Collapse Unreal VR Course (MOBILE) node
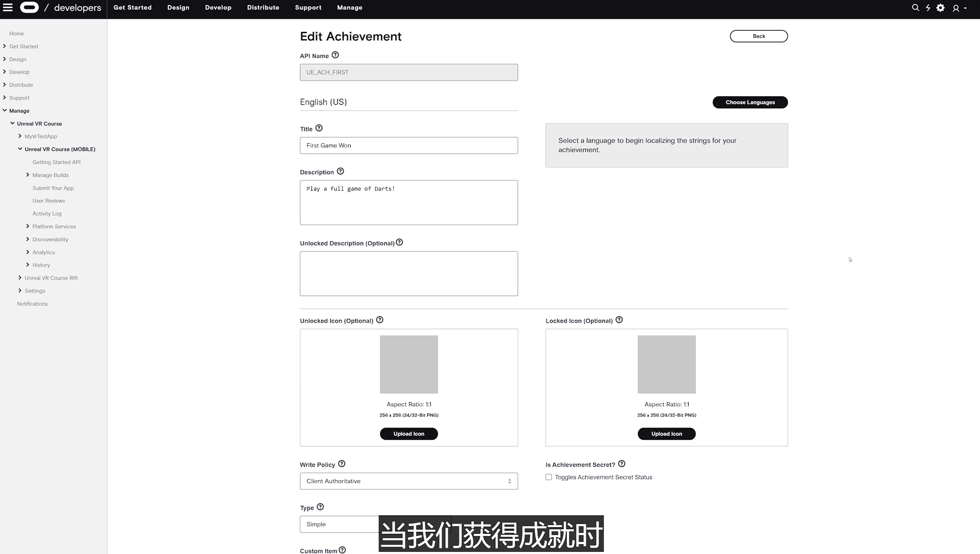 click(x=20, y=149)
